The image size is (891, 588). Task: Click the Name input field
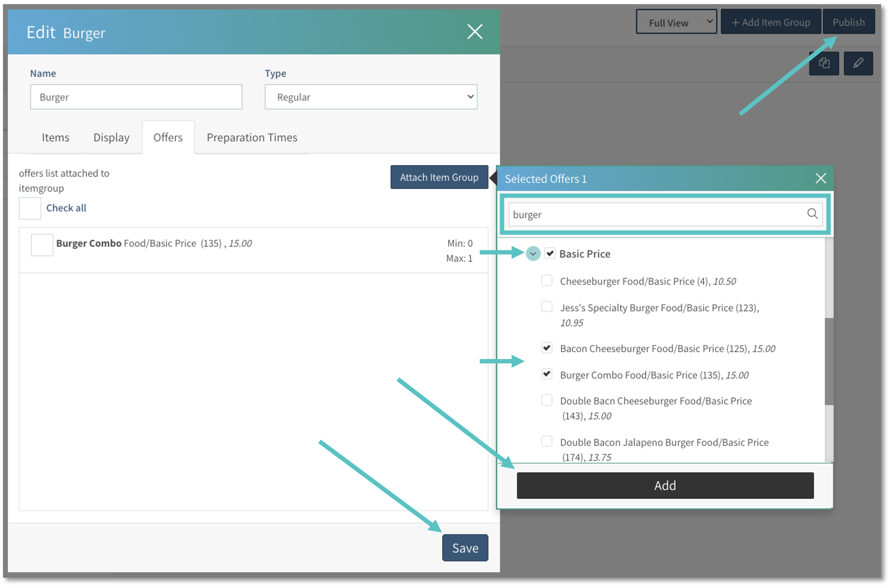[x=136, y=97]
